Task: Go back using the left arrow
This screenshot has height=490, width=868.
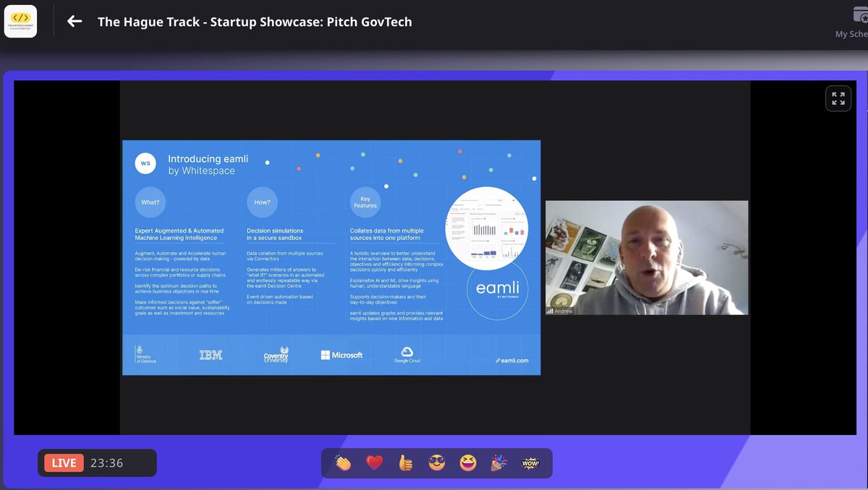Action: 75,22
